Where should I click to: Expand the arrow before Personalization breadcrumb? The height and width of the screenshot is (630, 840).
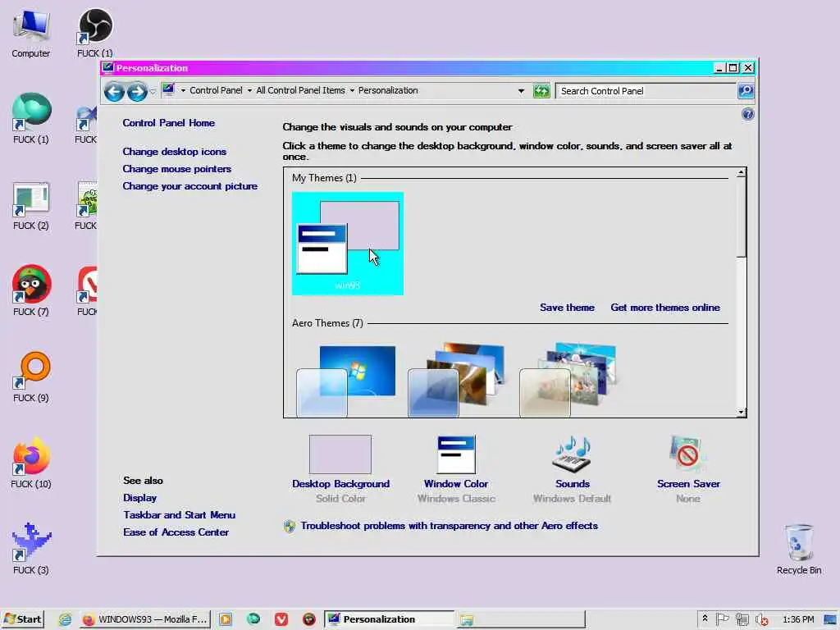pos(352,90)
